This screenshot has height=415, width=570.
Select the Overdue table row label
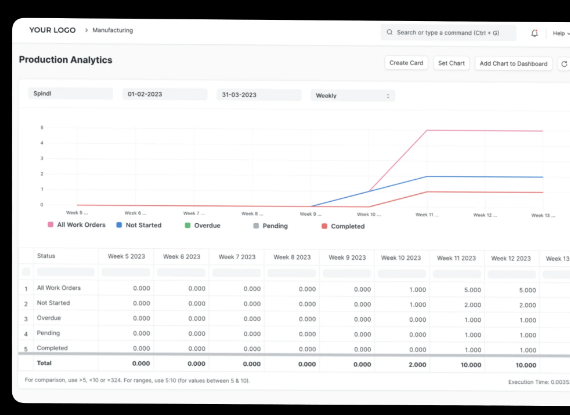[x=49, y=318]
